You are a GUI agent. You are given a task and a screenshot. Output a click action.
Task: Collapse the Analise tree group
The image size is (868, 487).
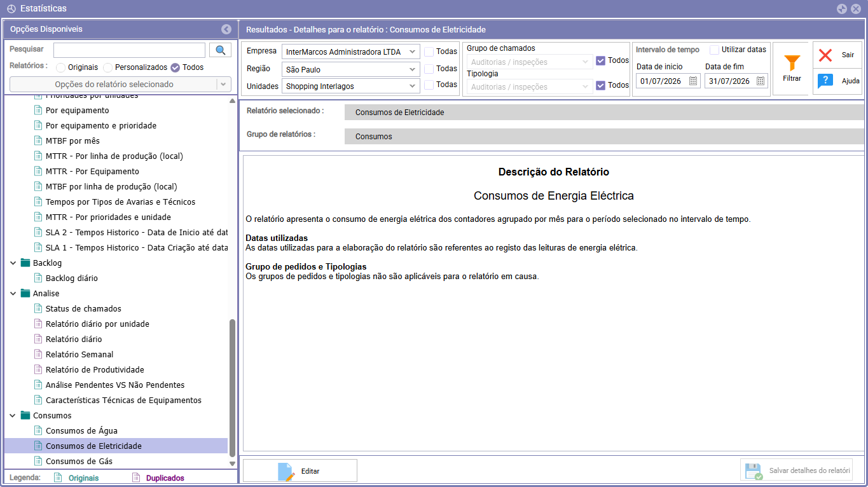pos(13,293)
